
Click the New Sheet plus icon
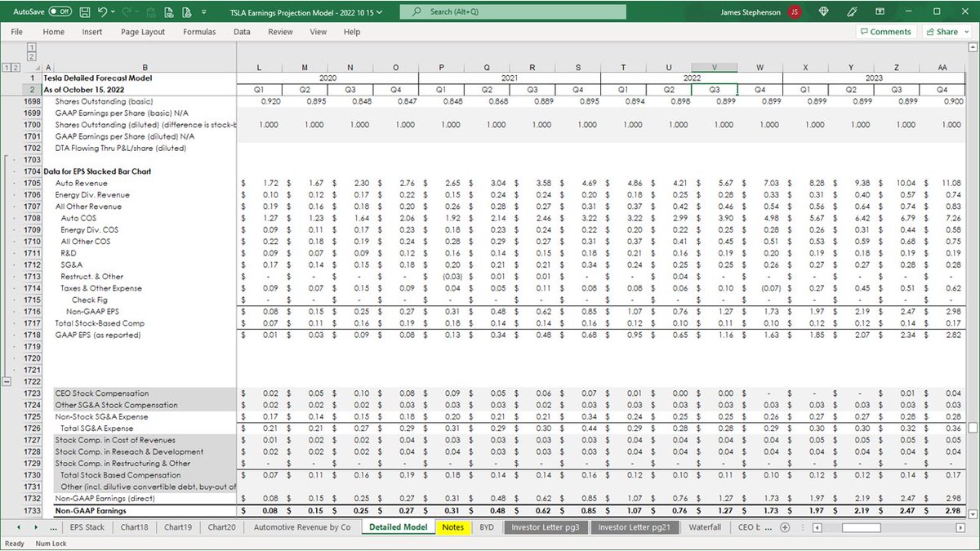[x=785, y=527]
